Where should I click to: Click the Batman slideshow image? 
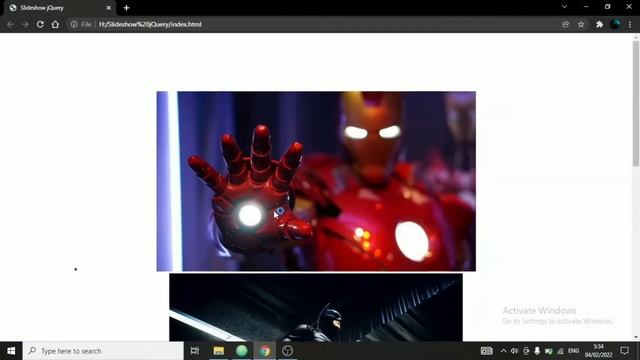coord(316,307)
